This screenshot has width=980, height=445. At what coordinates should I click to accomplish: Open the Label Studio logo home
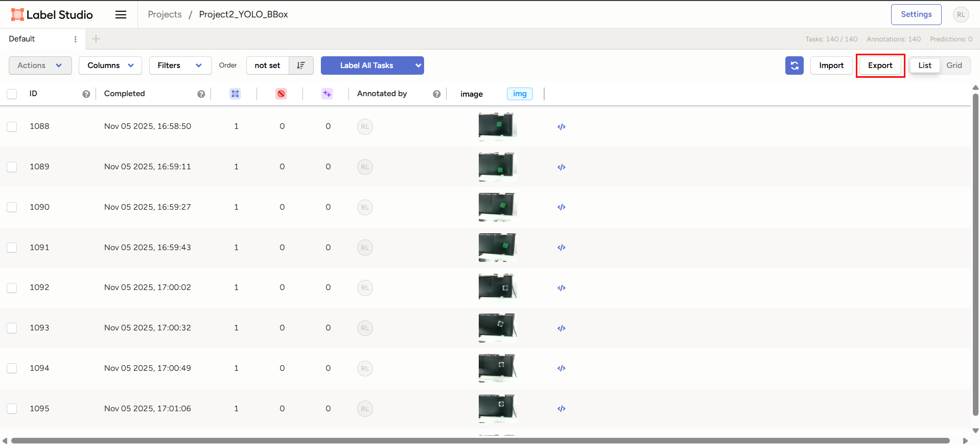coord(52,15)
